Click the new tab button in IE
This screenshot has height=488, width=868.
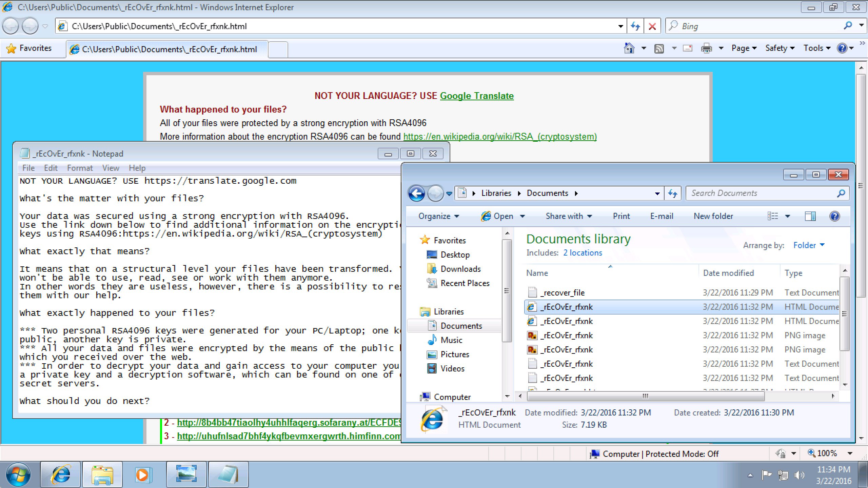click(x=278, y=49)
